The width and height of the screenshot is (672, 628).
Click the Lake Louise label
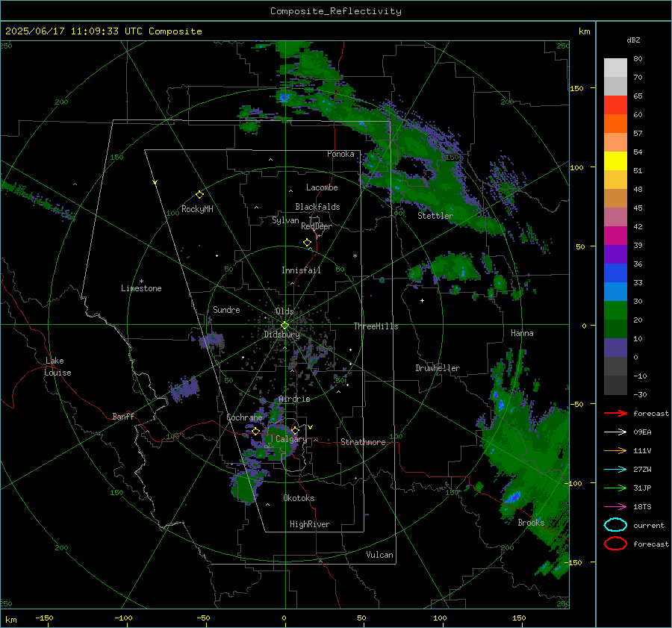coord(57,367)
